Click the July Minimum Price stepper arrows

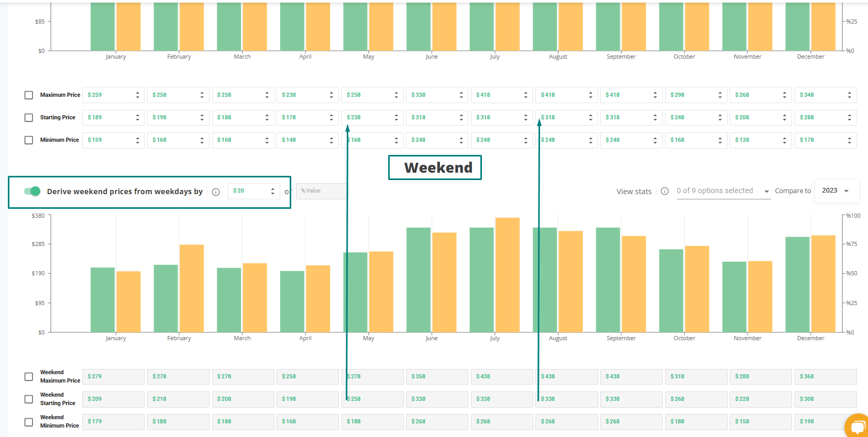[x=526, y=140]
